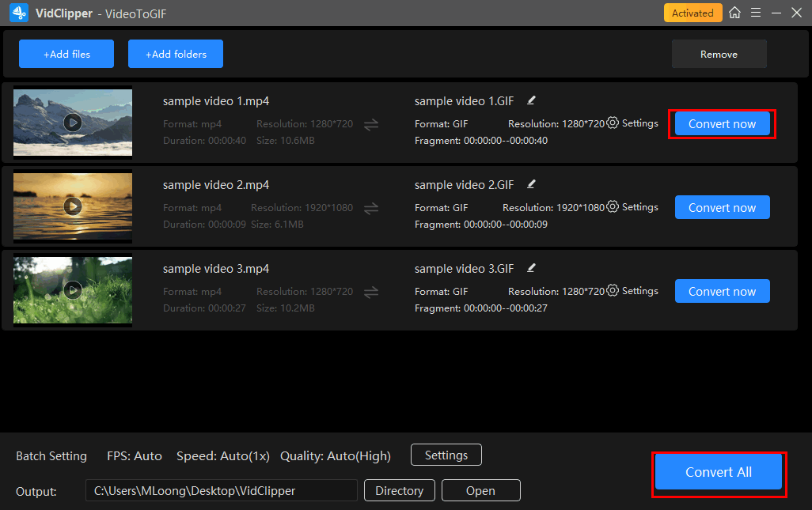Play sample video 1 thumbnail preview
The height and width of the screenshot is (510, 812).
coord(73,123)
